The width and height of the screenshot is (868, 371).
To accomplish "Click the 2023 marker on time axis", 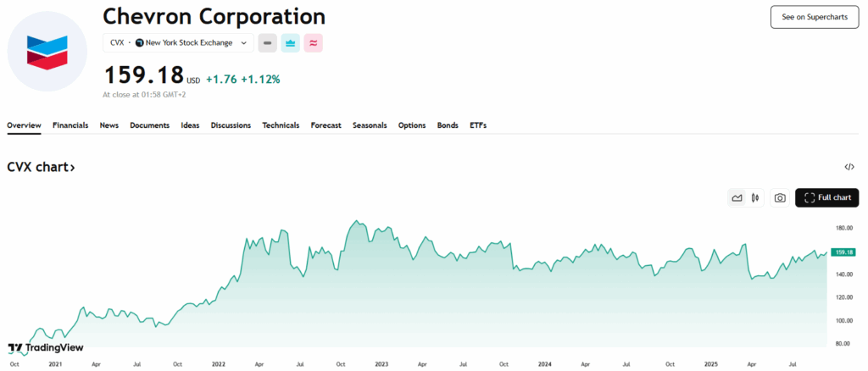I will 381,363.
